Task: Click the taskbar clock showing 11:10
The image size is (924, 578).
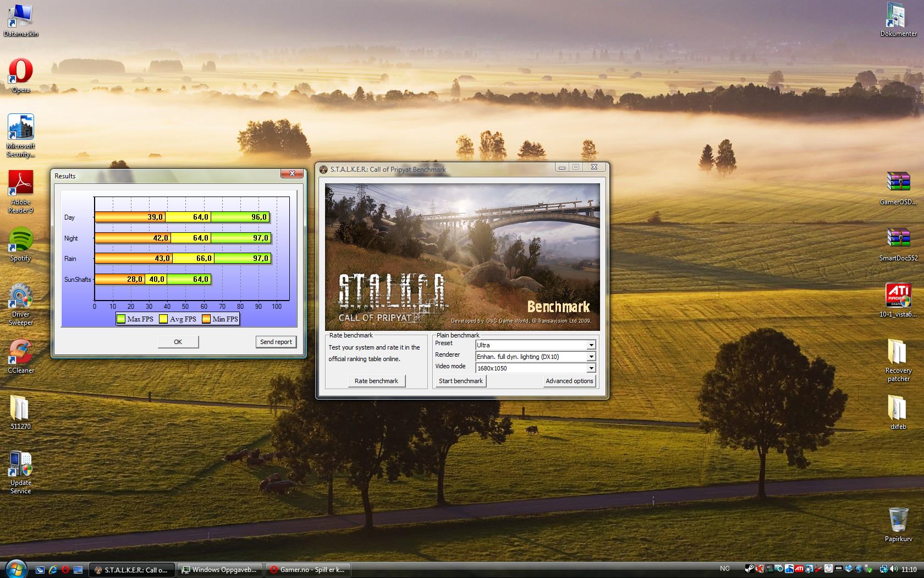Action: click(x=909, y=569)
